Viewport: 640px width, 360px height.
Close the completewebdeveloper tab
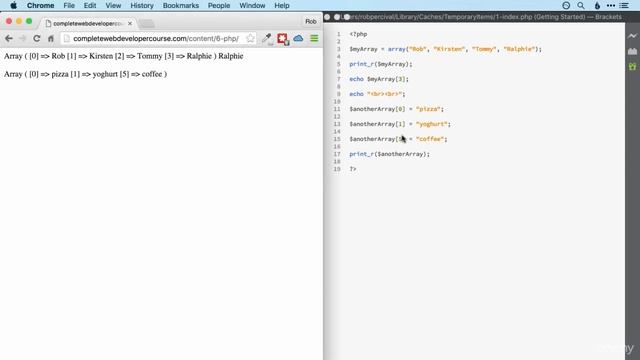pos(130,24)
